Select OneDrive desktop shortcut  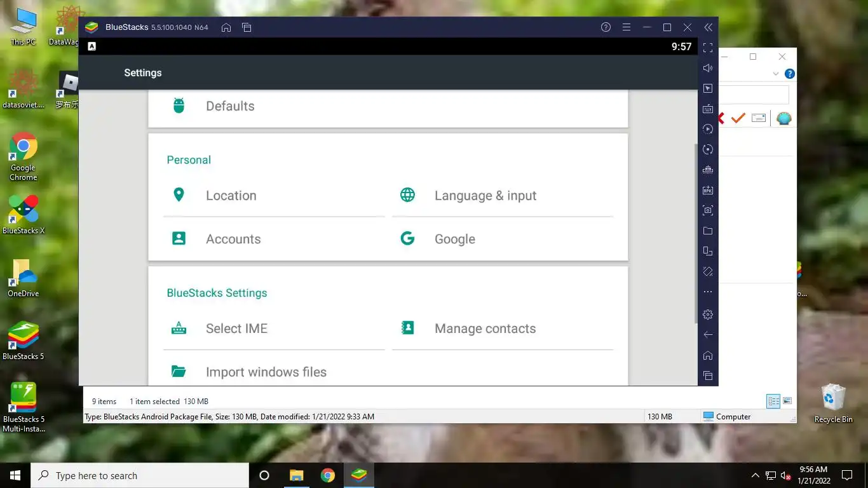[x=24, y=278]
